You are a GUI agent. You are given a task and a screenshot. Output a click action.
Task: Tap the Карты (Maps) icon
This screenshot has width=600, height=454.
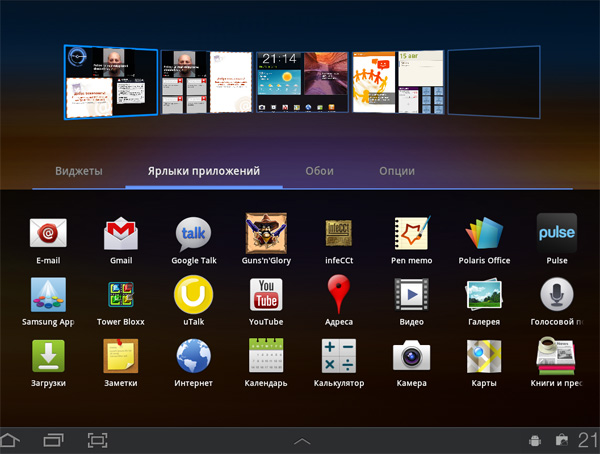(484, 357)
